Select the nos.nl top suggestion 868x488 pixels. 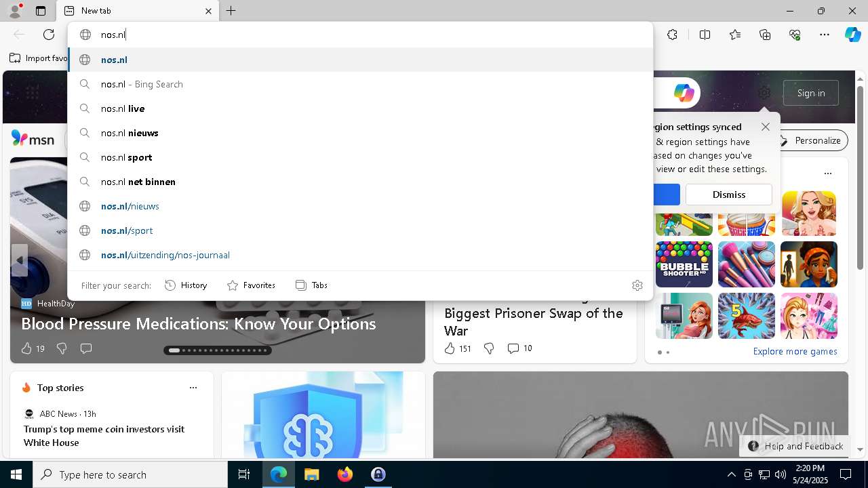(360, 60)
